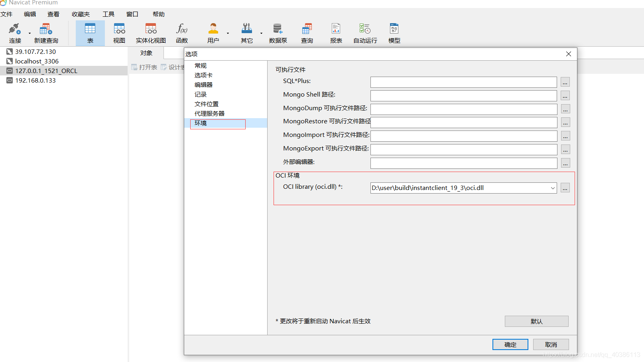The image size is (644, 362).
Task: Click the Connection (连接) toolbar icon
Action: [15, 33]
